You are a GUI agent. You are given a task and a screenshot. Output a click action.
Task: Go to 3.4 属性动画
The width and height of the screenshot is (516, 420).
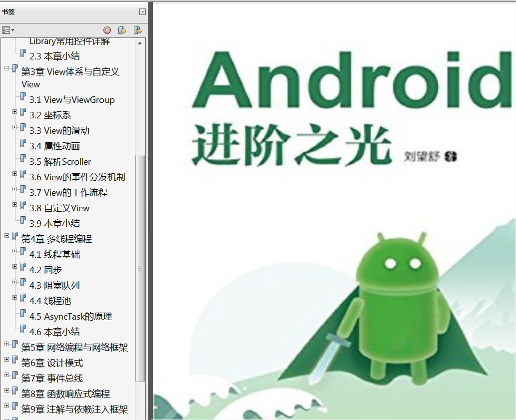coord(54,146)
